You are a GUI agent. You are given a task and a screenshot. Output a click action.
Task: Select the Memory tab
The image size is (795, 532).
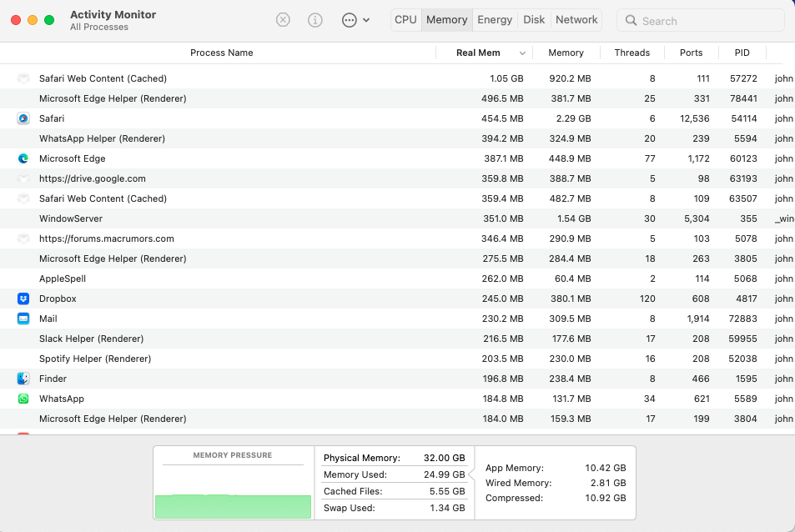pos(446,20)
